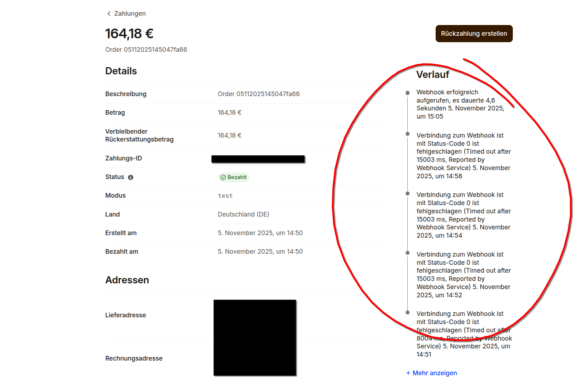Expand history with Mehr anzeigen

(431, 373)
